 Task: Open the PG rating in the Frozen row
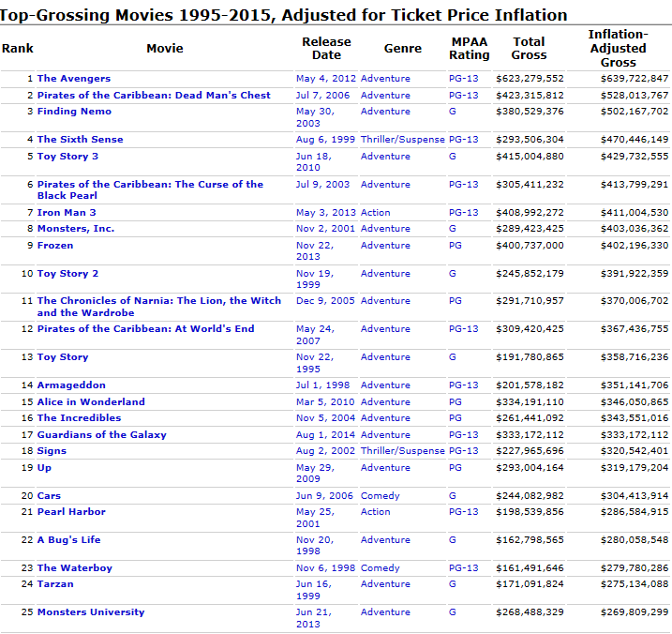point(455,246)
